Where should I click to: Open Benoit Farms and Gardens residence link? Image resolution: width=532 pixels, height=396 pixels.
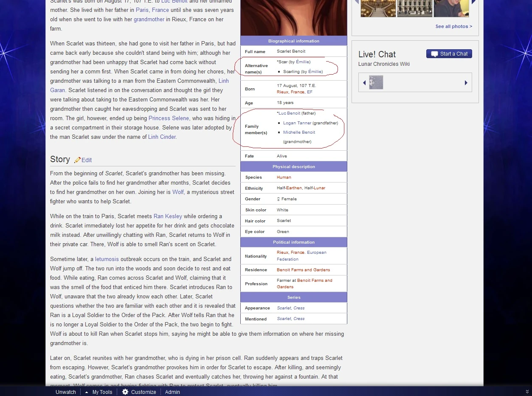point(303,270)
